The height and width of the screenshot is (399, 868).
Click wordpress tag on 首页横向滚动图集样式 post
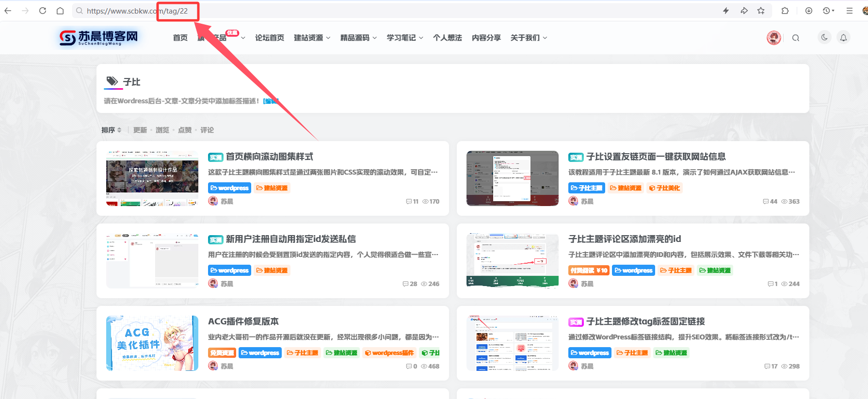tap(229, 188)
